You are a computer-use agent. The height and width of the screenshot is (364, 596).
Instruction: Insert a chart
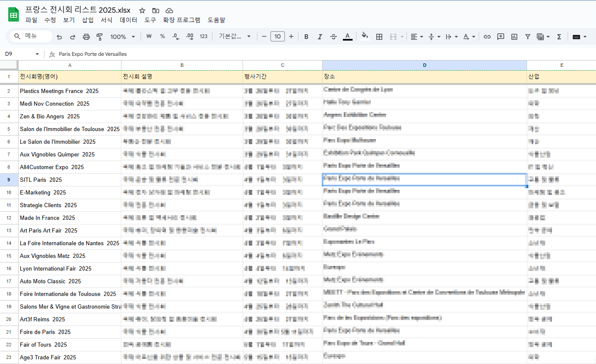[514, 37]
